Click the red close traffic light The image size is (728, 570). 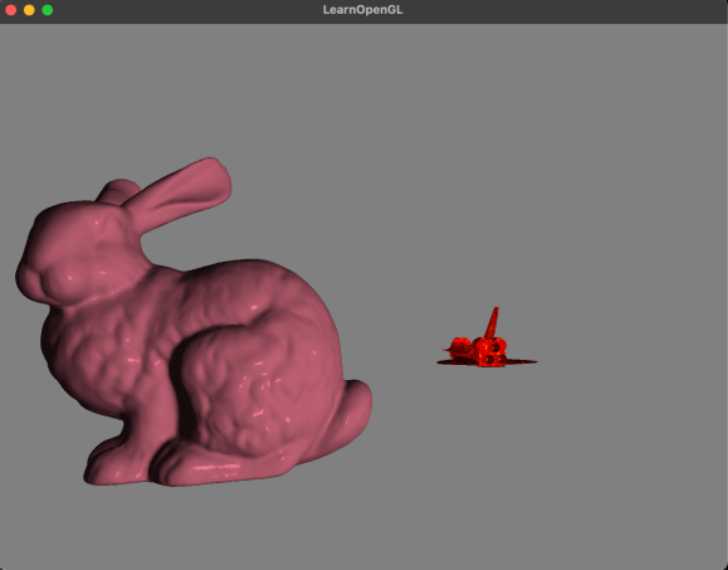(11, 11)
